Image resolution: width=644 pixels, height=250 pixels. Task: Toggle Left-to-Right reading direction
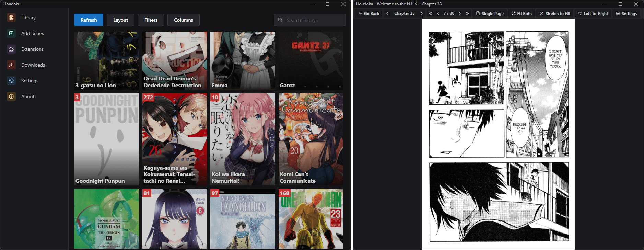pos(593,13)
